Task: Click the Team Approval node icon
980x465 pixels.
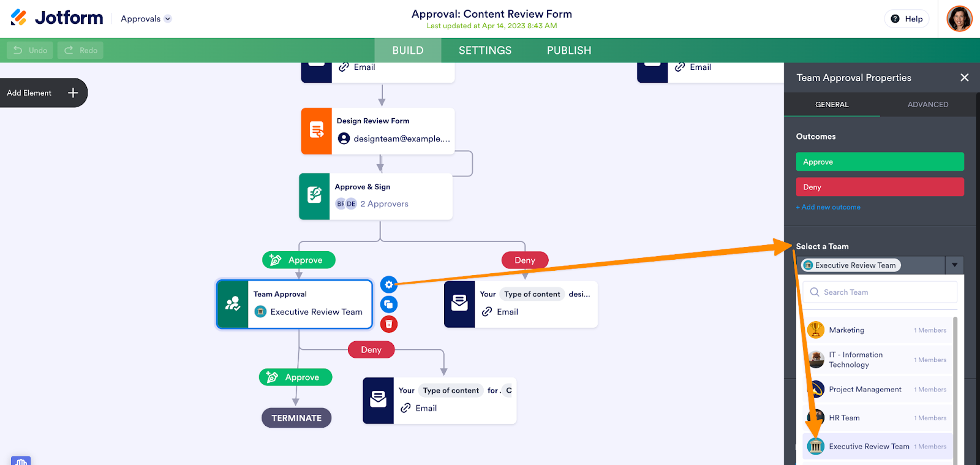Action: point(233,304)
